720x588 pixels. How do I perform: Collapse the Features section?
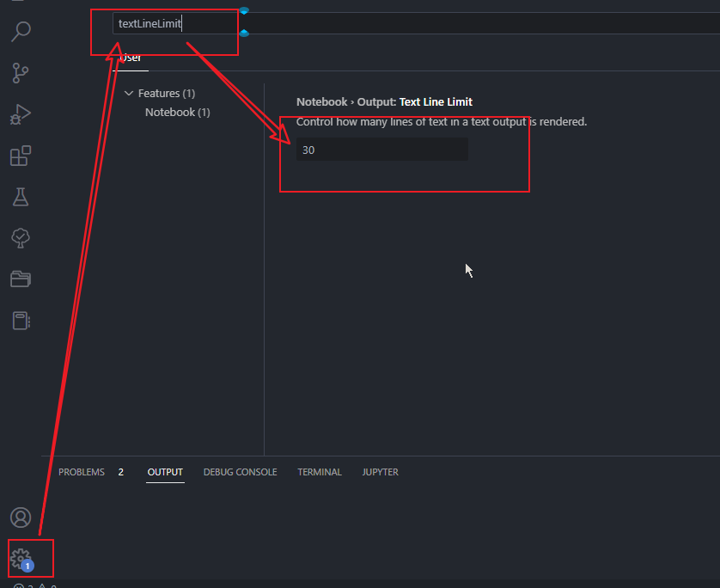click(x=129, y=93)
